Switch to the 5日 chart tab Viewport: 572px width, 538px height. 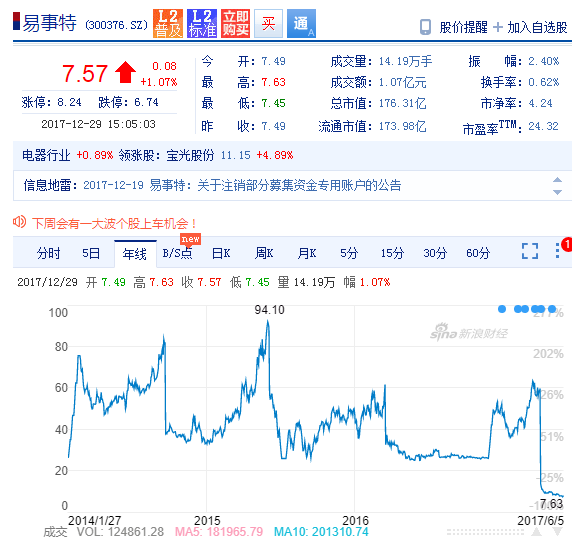tap(91, 253)
